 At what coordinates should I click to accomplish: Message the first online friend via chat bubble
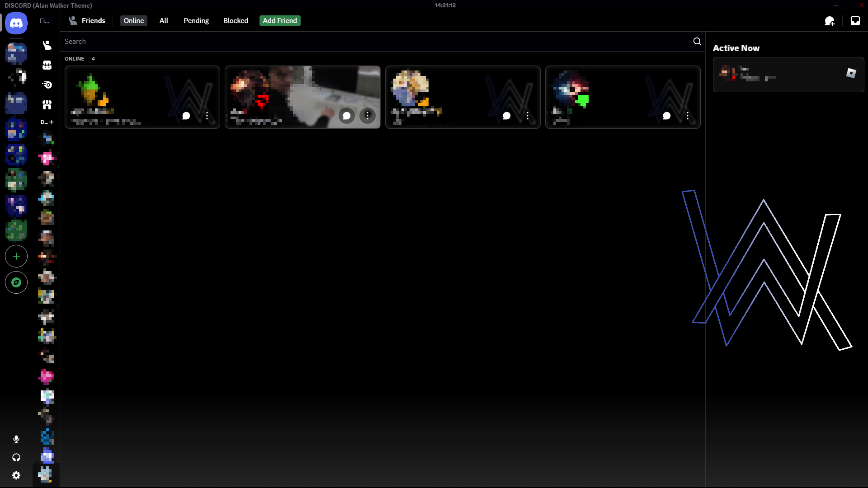186,116
